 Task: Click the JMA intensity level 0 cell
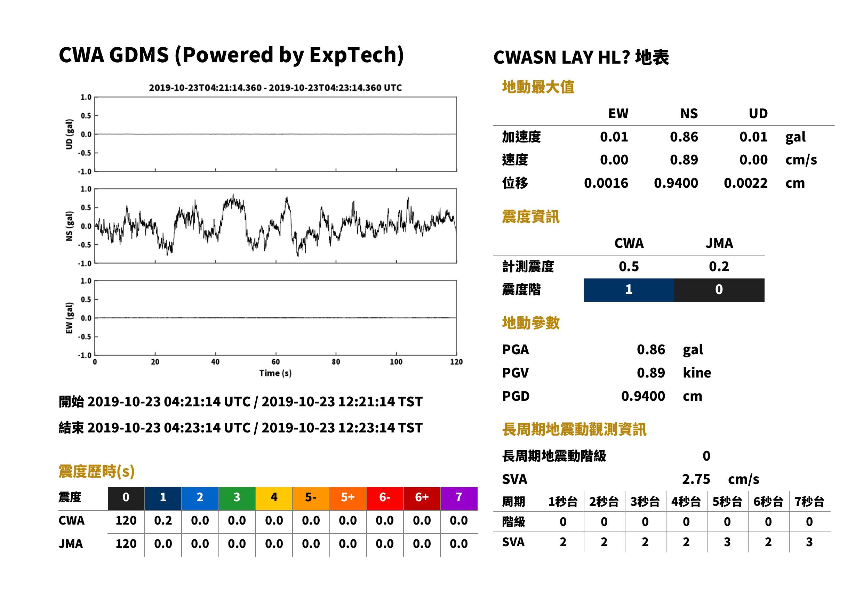click(x=719, y=290)
